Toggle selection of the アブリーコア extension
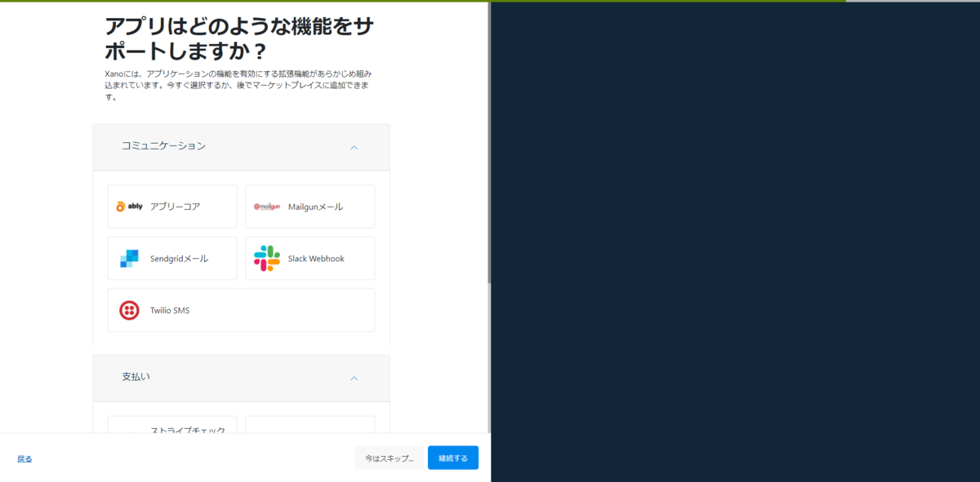980x482 pixels. (x=171, y=206)
